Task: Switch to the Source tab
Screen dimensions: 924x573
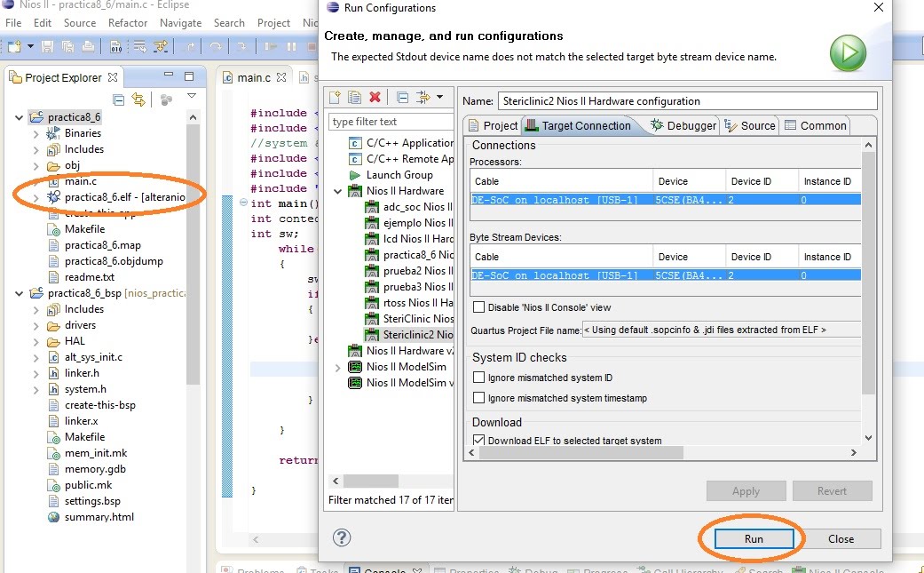Action: 750,125
